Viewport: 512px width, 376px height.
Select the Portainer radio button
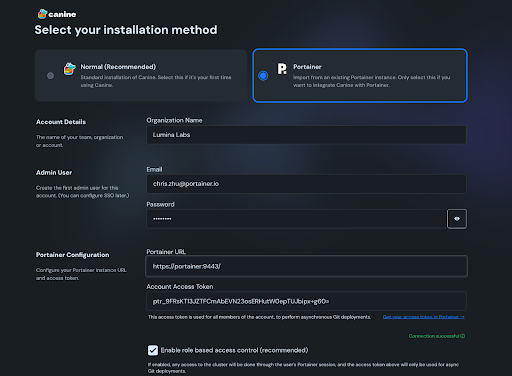[x=263, y=76]
